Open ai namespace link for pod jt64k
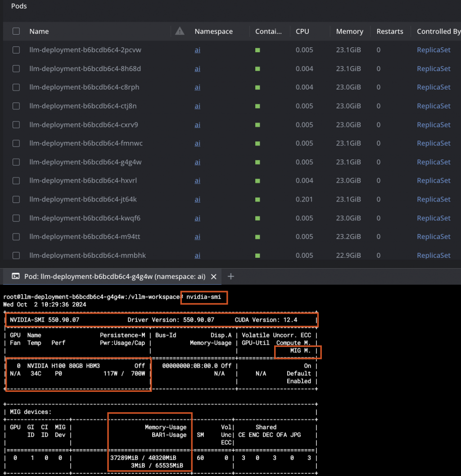Viewport: 461px width, 476px height. pos(197,199)
